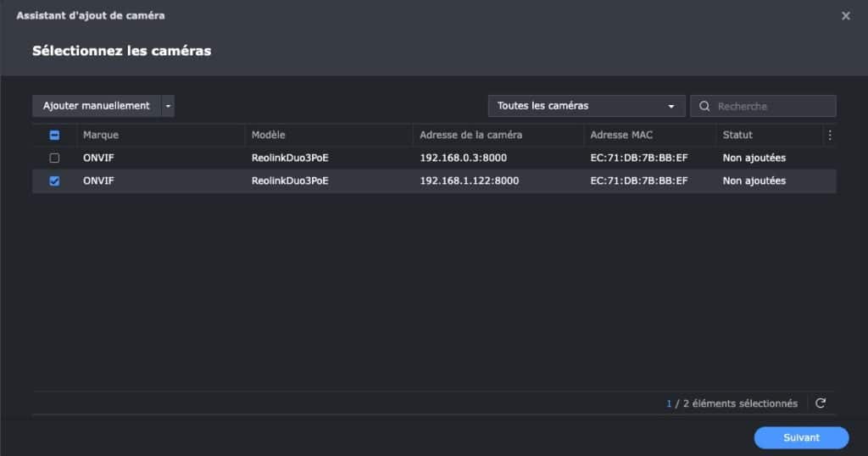Click the refresh camera list icon

tap(821, 403)
